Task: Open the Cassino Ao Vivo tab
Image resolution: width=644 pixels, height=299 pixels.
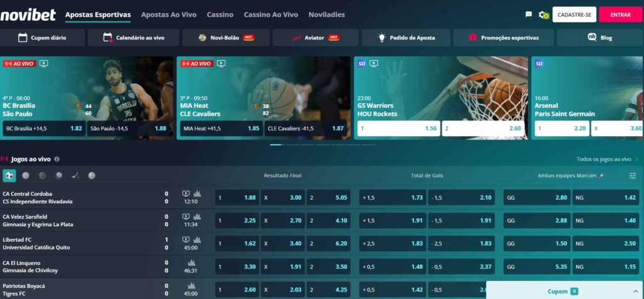Action: tap(270, 15)
